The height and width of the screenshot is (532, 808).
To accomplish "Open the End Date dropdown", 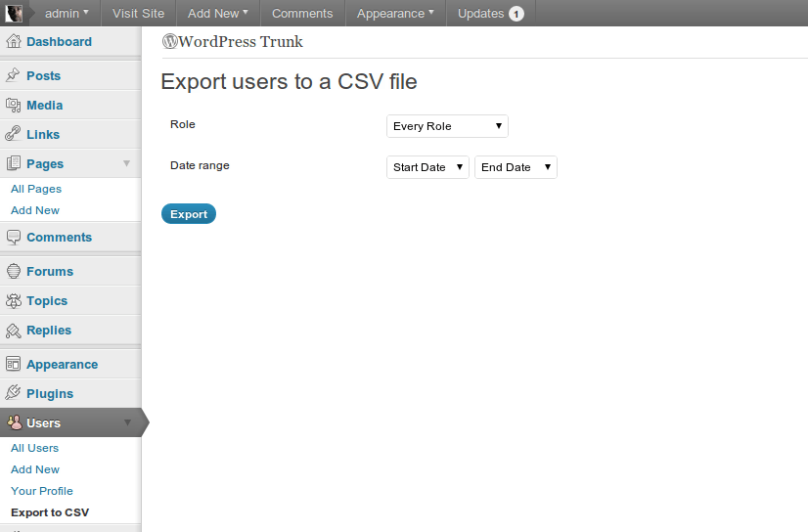I will tap(516, 167).
